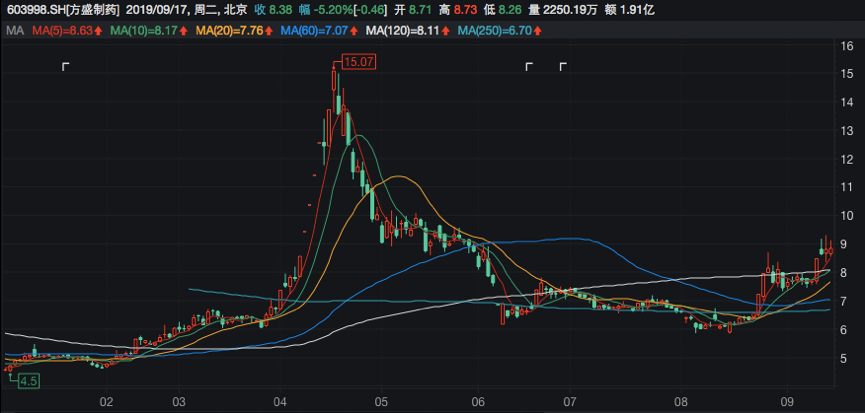Toggle the MA(250)=6.70 line label

494,31
